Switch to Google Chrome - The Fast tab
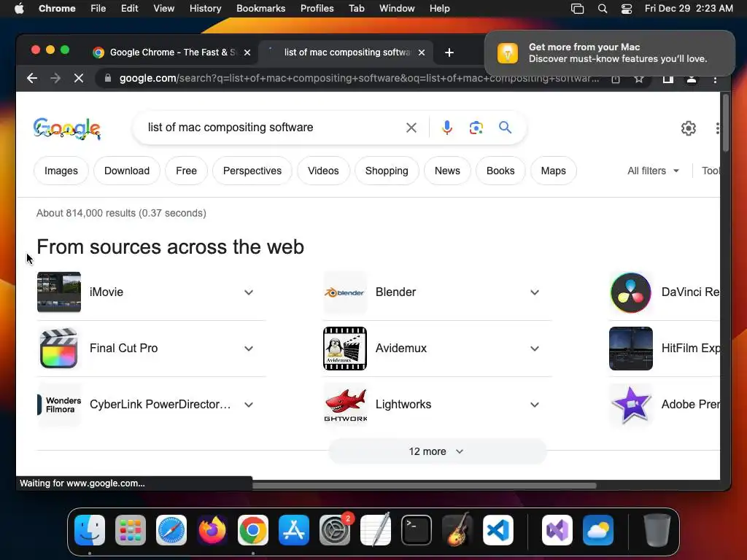This screenshot has height=560, width=747. pyautogui.click(x=171, y=52)
